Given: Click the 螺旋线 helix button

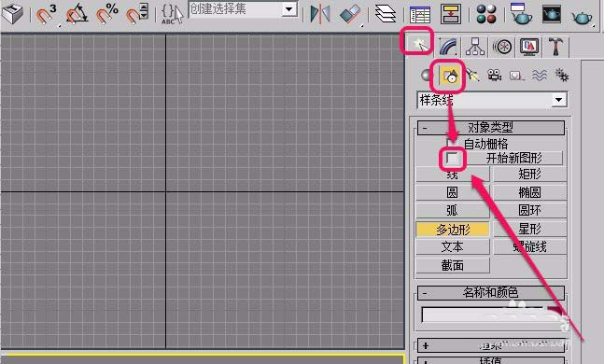Looking at the screenshot, I should point(530,247).
